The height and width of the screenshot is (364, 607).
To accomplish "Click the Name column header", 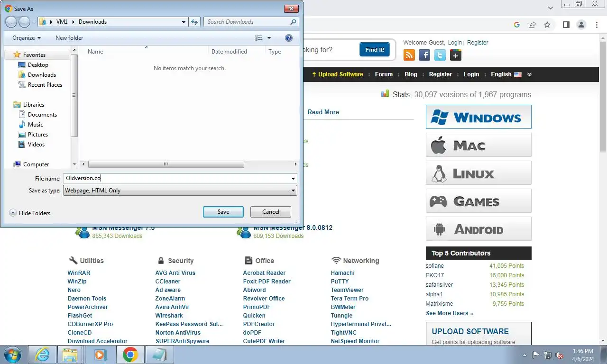I will click(x=95, y=52).
